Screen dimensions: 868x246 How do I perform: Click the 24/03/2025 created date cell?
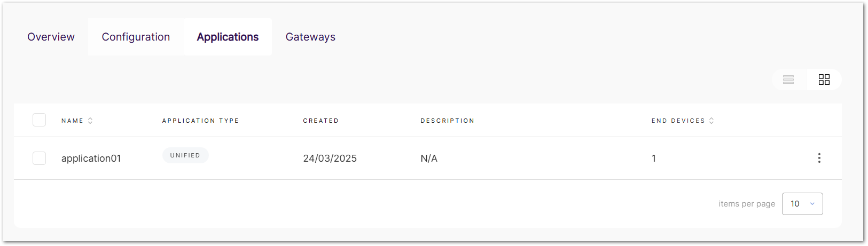pyautogui.click(x=330, y=158)
